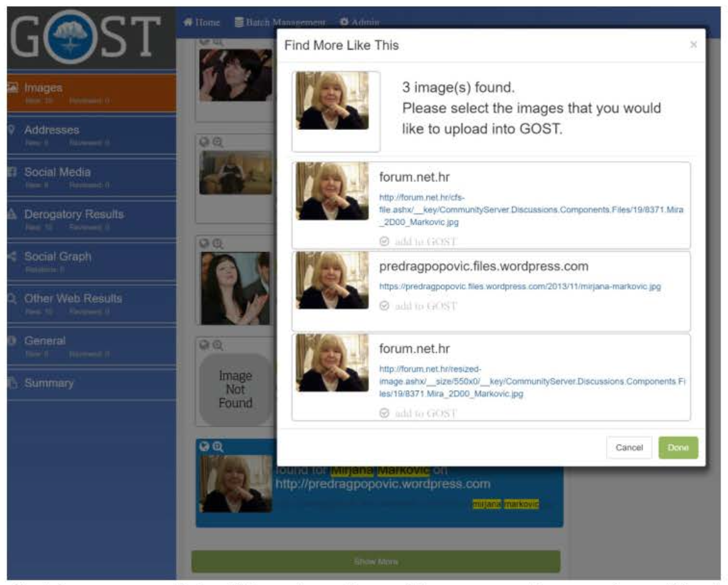
Task: Click the Show More button
Action: [376, 561]
